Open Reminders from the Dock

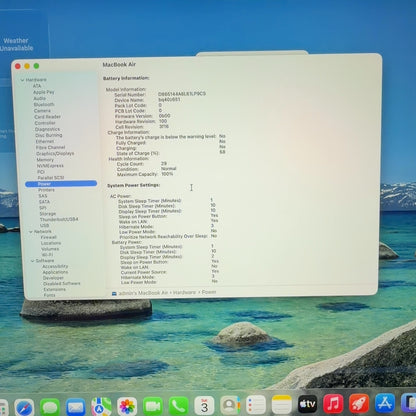[256, 405]
